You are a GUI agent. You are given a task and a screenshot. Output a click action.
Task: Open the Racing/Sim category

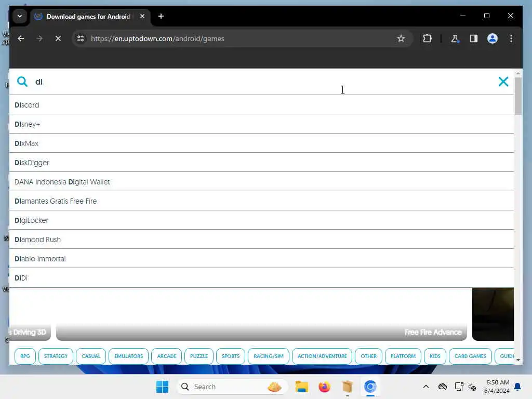tap(269, 356)
